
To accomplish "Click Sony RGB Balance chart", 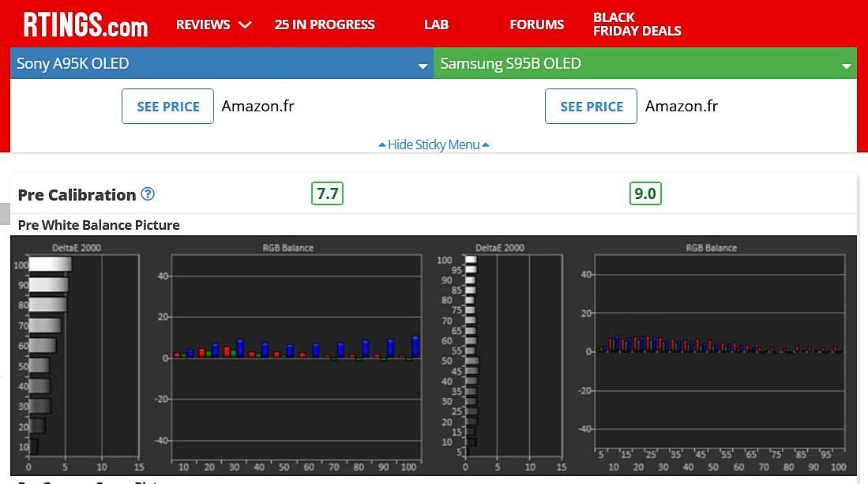I will [288, 358].
